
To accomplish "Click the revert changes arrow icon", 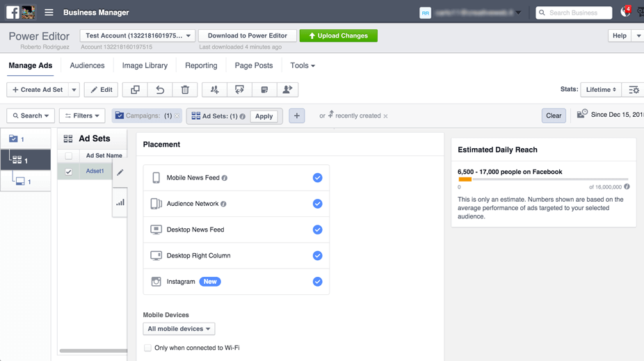I will pos(160,90).
